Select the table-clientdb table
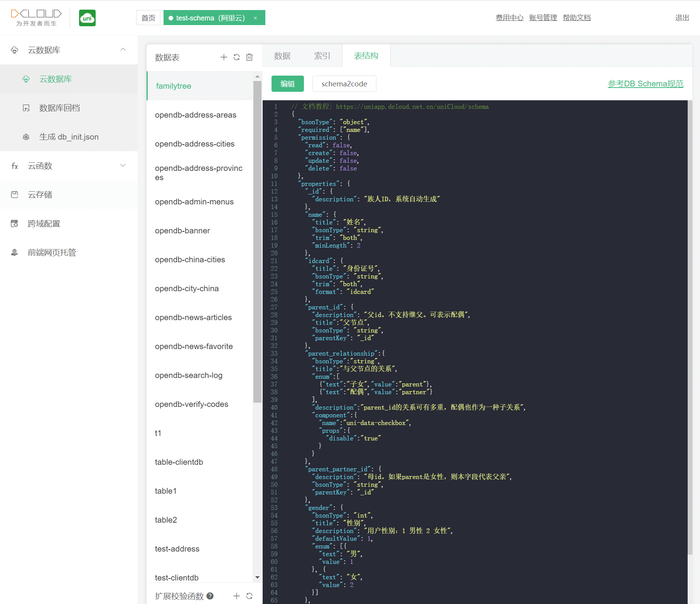 (200, 462)
